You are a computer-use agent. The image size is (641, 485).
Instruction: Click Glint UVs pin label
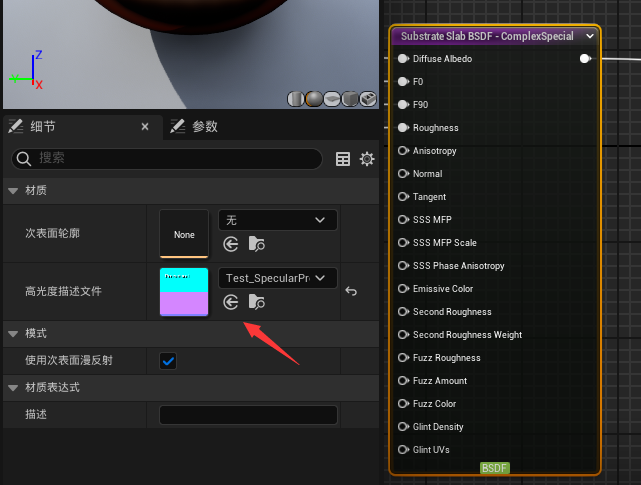431,450
